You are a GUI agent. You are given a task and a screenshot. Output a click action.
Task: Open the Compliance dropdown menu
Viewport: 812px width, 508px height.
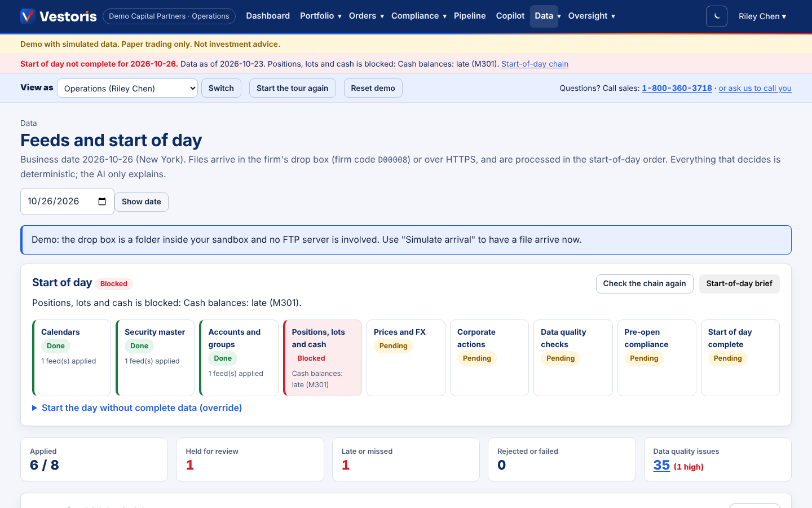pyautogui.click(x=419, y=16)
